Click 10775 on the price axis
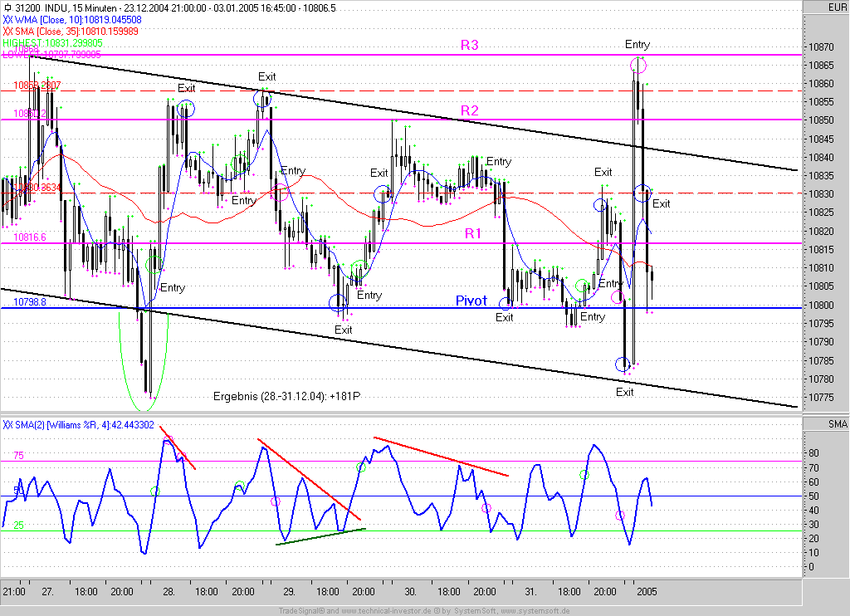This screenshot has height=616, width=850. (821, 398)
